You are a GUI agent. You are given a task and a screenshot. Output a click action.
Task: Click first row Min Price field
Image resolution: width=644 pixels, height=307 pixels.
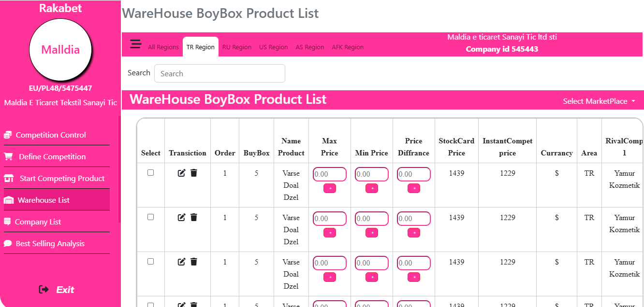click(371, 174)
